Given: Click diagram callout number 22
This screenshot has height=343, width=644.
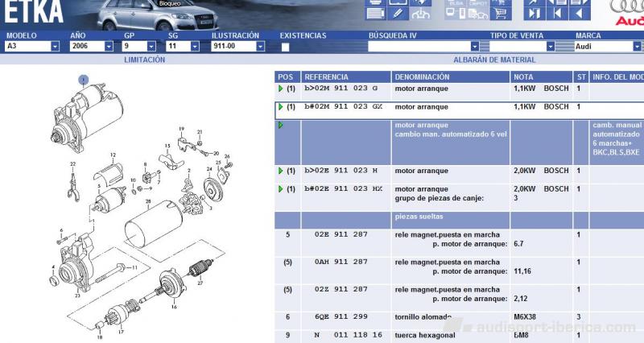Looking at the screenshot, I should (72, 164).
